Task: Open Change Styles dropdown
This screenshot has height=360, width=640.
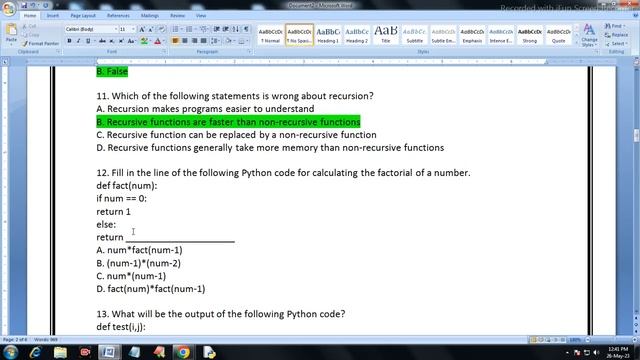Action: pos(589,35)
